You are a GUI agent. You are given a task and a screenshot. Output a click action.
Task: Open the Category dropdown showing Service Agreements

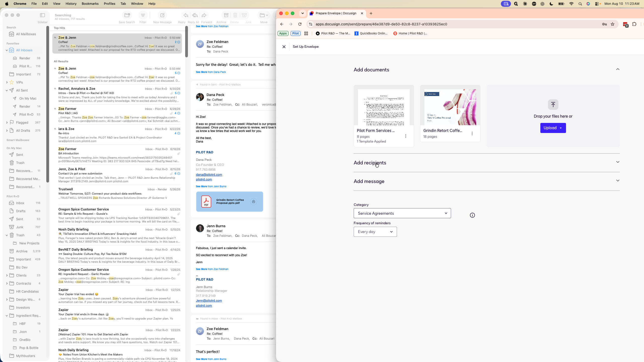[x=402, y=213]
